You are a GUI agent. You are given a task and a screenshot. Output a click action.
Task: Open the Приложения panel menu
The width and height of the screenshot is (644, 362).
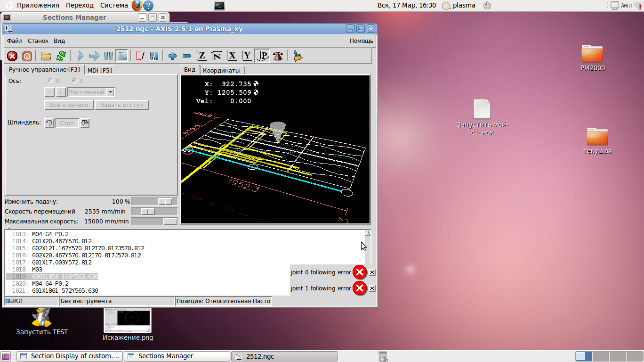(x=38, y=6)
